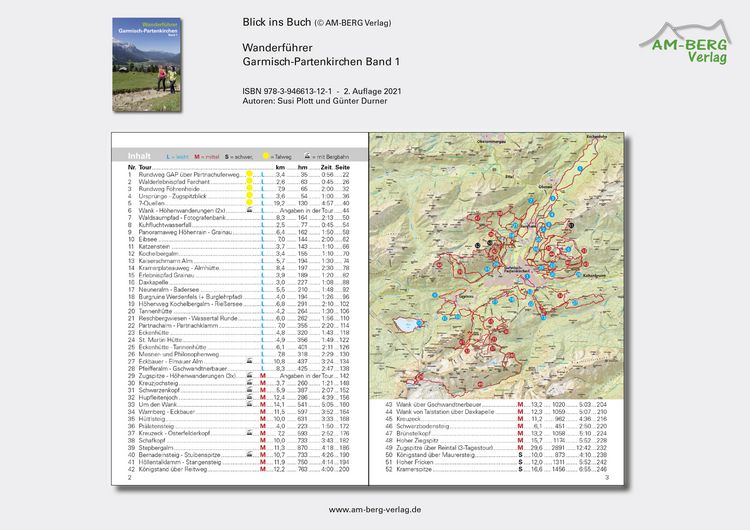This screenshot has width=750, height=530.
Task: Click the Bergbahn icon beside Eckbauer - Elmauer Alm
Action: click(249, 361)
